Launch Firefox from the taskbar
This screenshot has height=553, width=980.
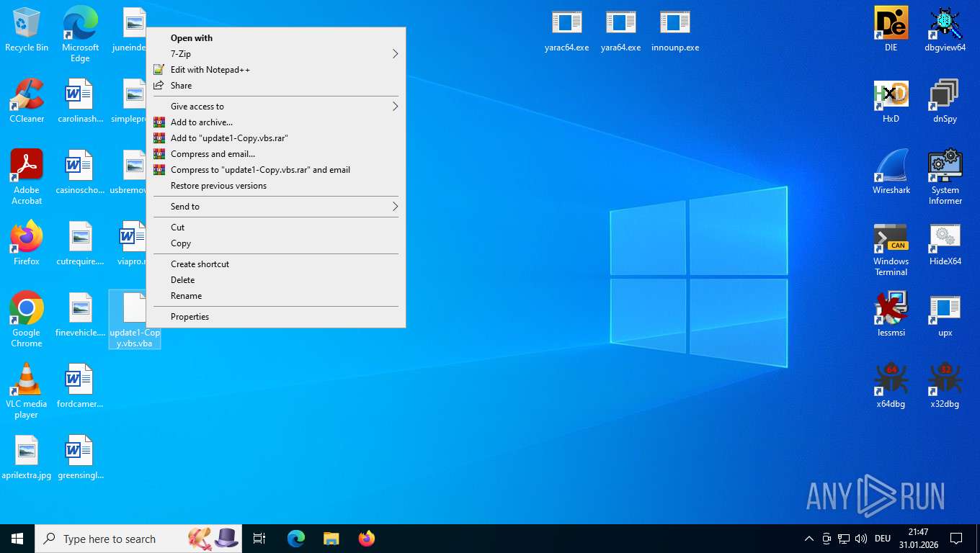click(x=367, y=539)
